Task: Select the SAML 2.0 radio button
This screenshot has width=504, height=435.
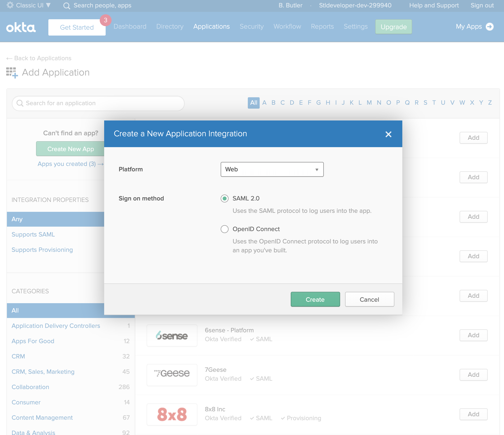Action: click(225, 198)
